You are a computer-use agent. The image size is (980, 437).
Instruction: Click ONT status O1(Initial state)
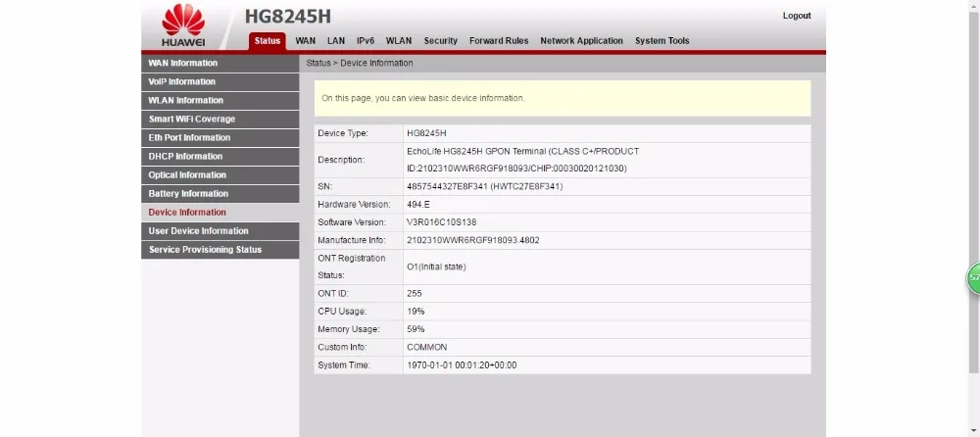436,267
